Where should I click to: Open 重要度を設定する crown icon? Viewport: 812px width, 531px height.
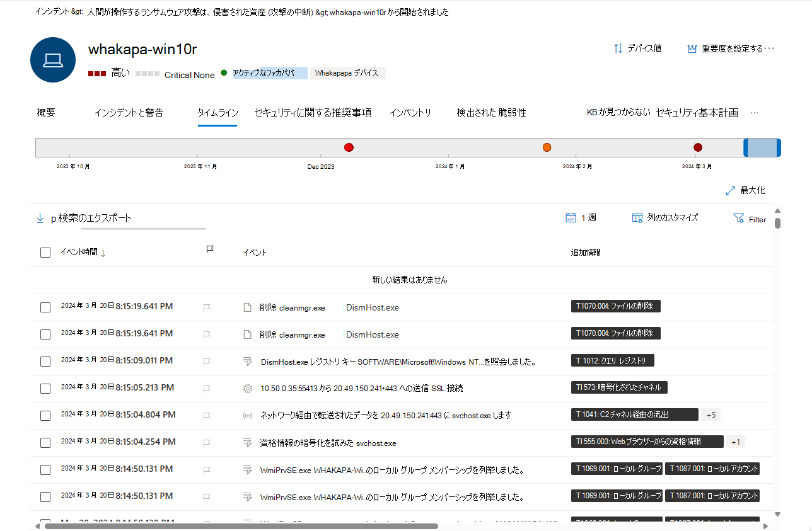point(692,49)
